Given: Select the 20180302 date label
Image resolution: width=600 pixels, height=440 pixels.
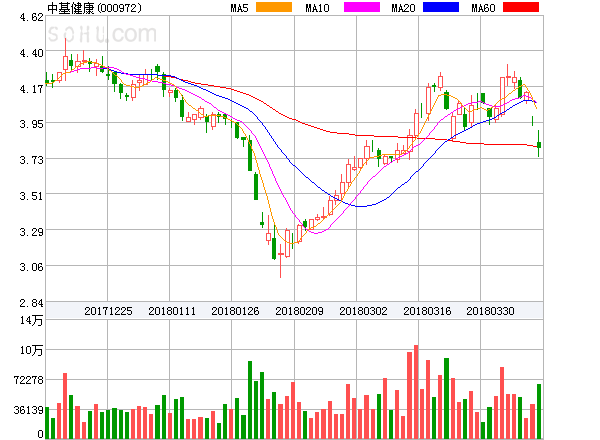Looking at the screenshot, I should click(363, 311).
